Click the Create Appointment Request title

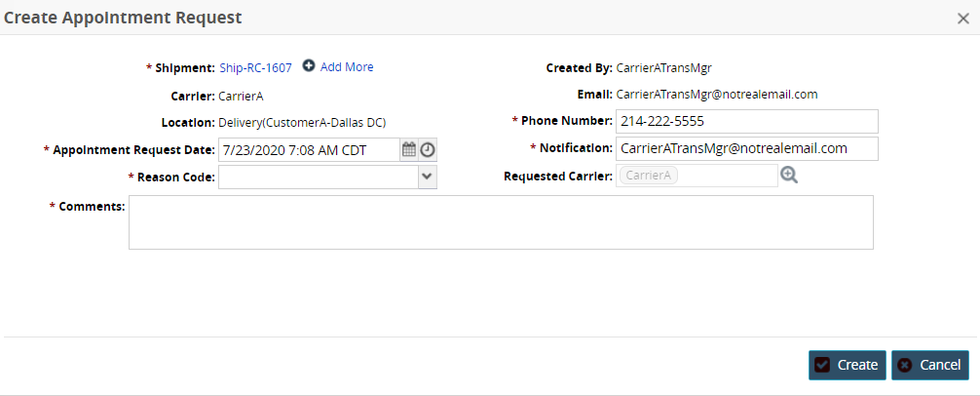pos(124,18)
